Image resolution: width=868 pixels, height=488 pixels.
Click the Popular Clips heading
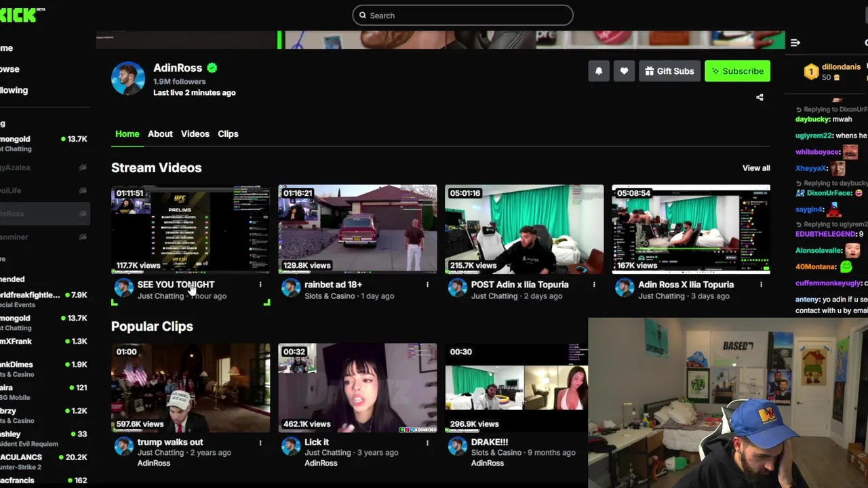click(152, 327)
